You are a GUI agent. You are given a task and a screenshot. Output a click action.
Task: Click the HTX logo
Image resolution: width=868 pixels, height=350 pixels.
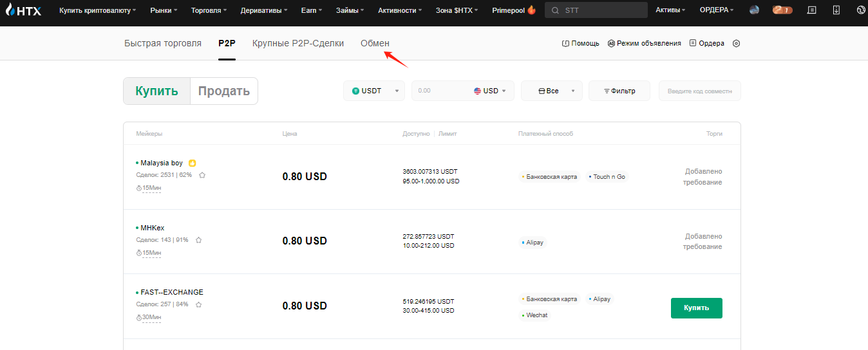tap(23, 10)
